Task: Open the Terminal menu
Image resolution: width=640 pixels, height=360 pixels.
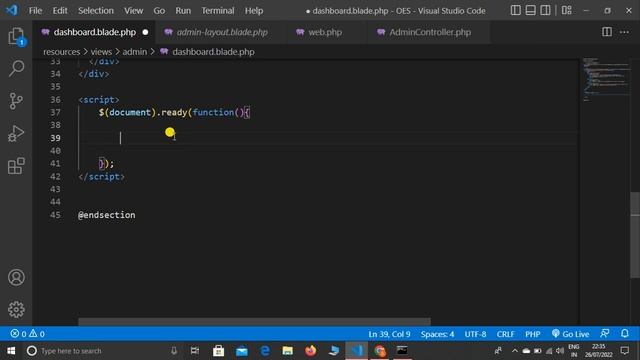Action: tap(218, 11)
